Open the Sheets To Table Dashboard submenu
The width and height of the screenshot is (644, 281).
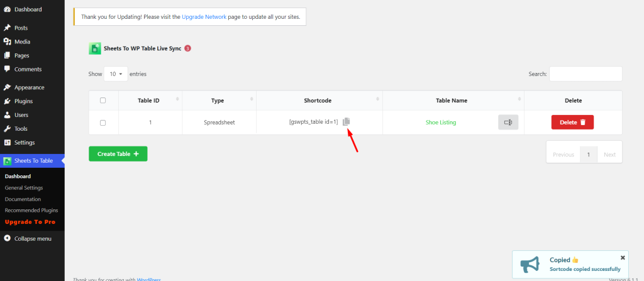point(18,176)
